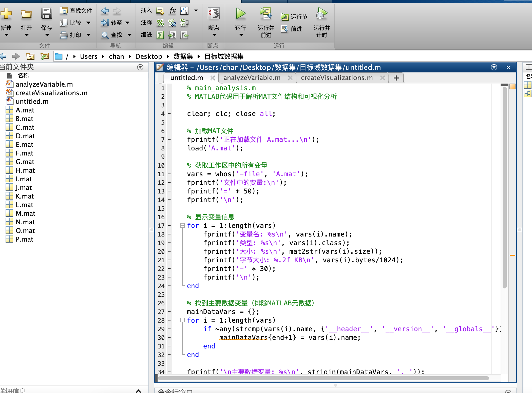
Task: Set a breakpoint at line 8 dash
Action: tap(169, 148)
